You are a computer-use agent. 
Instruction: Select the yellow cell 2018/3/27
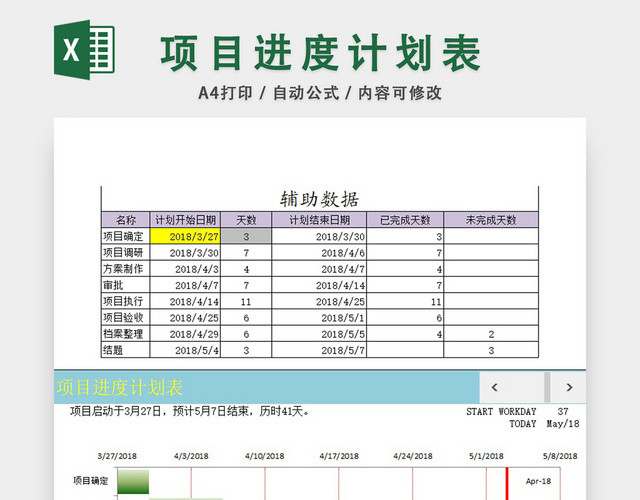[185, 236]
